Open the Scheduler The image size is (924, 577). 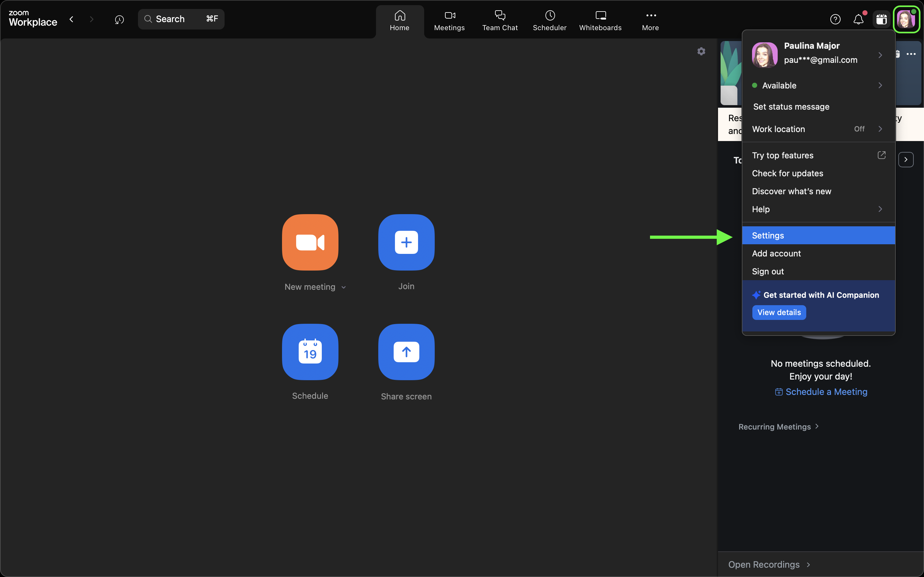click(x=550, y=20)
